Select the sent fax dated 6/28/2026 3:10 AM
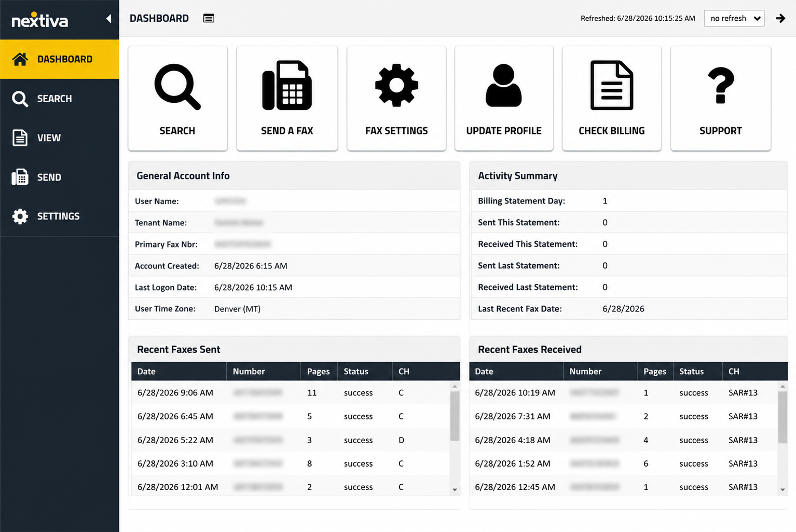This screenshot has height=532, width=796. click(291, 463)
